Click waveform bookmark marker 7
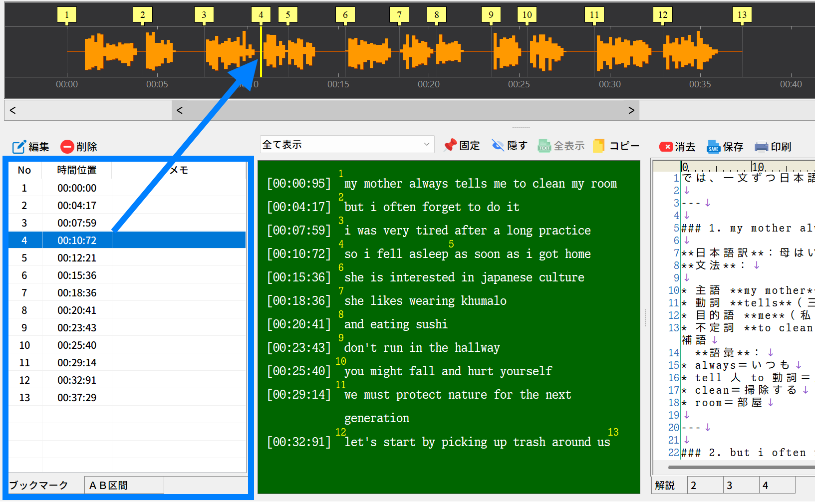Viewport: 815px width, 504px height. click(399, 15)
